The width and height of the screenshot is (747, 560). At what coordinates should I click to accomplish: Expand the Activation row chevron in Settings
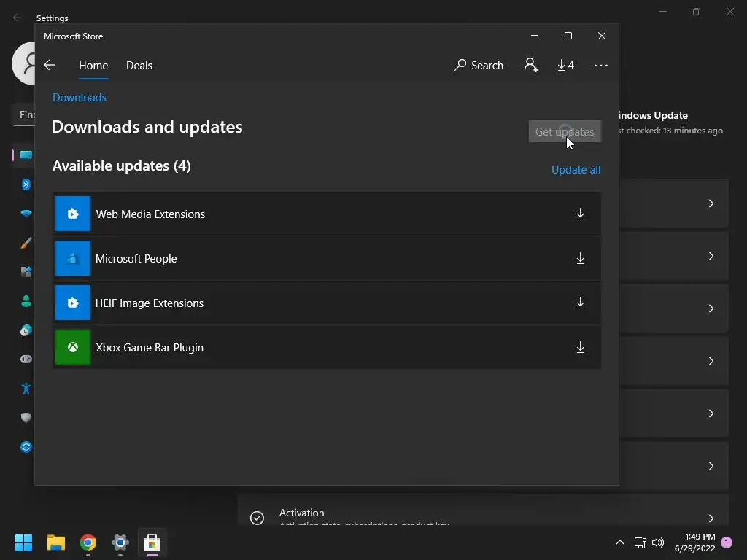[711, 518]
